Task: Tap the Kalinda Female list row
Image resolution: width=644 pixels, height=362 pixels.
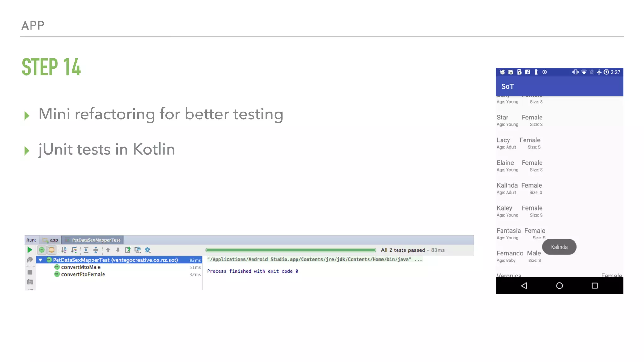Action: [559, 188]
